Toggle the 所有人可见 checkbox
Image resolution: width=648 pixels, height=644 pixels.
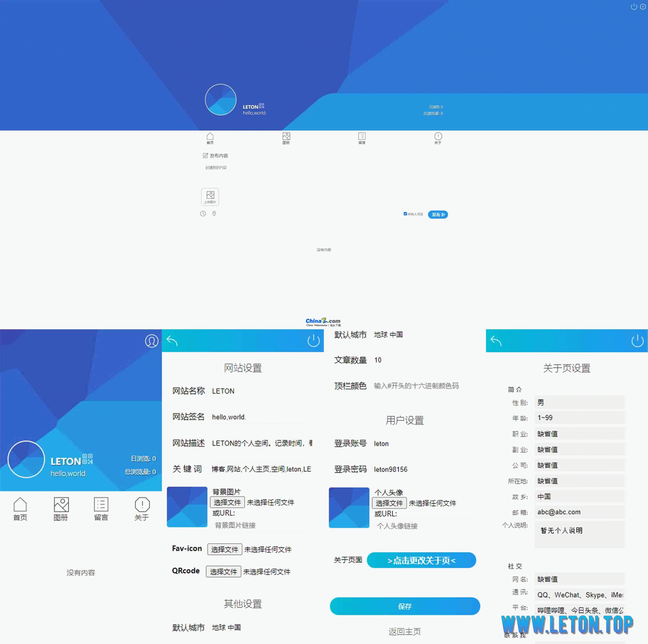(x=405, y=214)
